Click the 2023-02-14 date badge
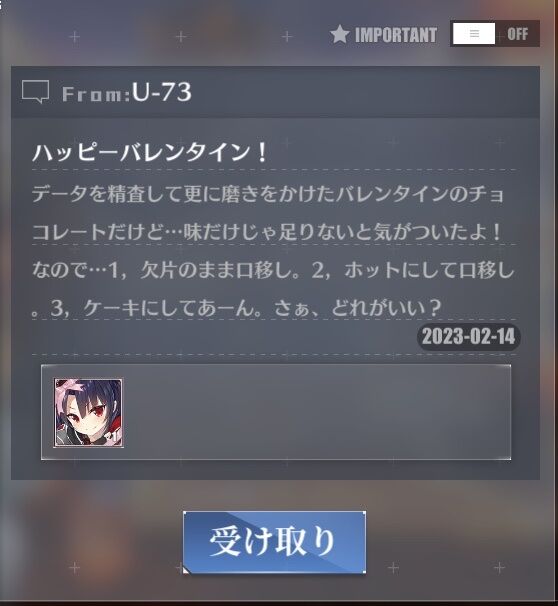Screen dimensions: 558x606 tap(469, 336)
